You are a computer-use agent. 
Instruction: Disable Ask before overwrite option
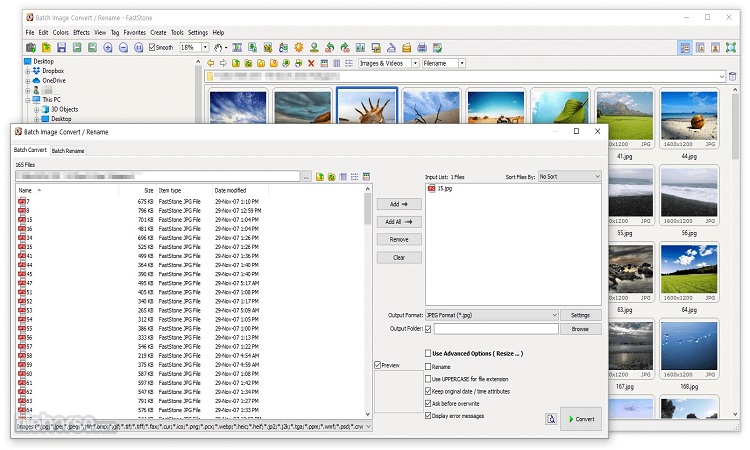point(429,403)
